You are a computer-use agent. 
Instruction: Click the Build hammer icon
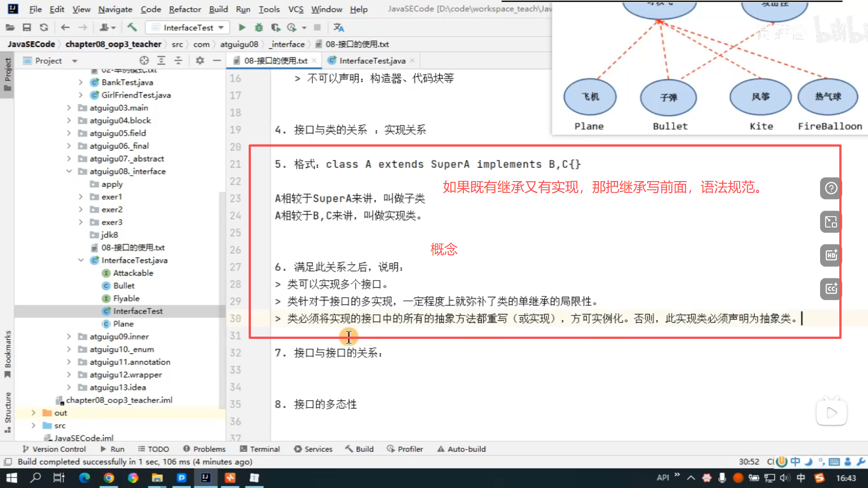[132, 28]
